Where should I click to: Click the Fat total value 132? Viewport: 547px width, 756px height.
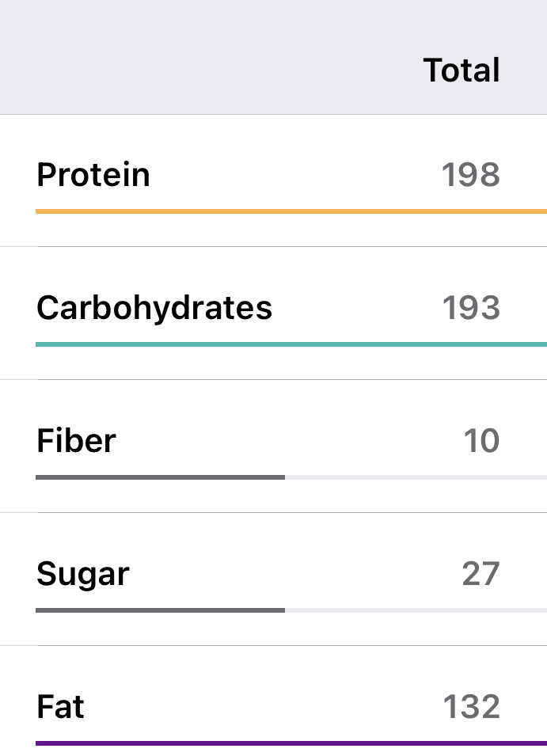pos(470,707)
